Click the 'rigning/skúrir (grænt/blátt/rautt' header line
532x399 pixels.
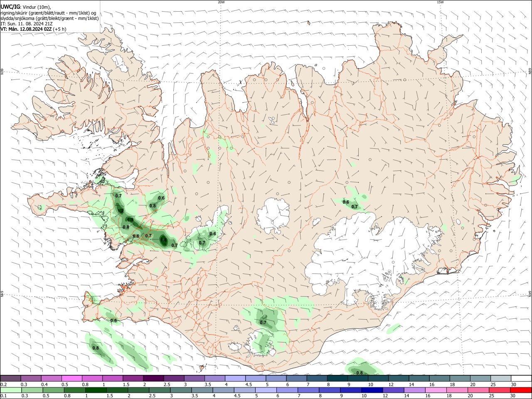[48, 13]
